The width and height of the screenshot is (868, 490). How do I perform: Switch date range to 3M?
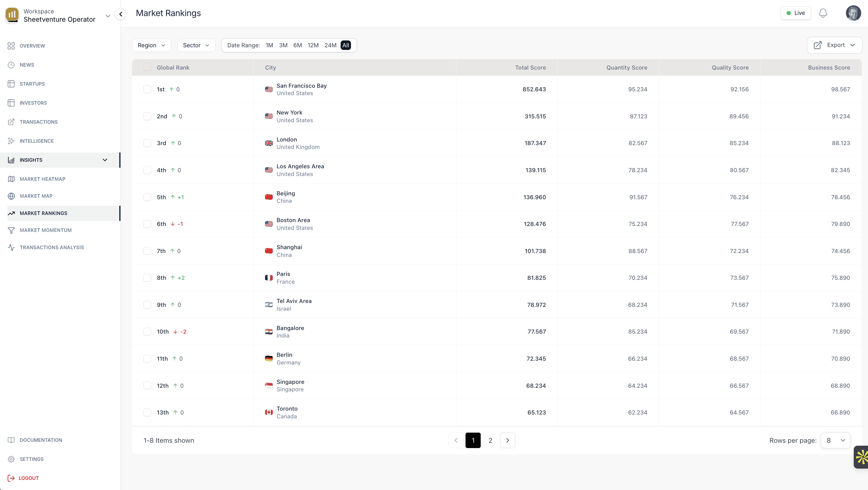pyautogui.click(x=283, y=45)
